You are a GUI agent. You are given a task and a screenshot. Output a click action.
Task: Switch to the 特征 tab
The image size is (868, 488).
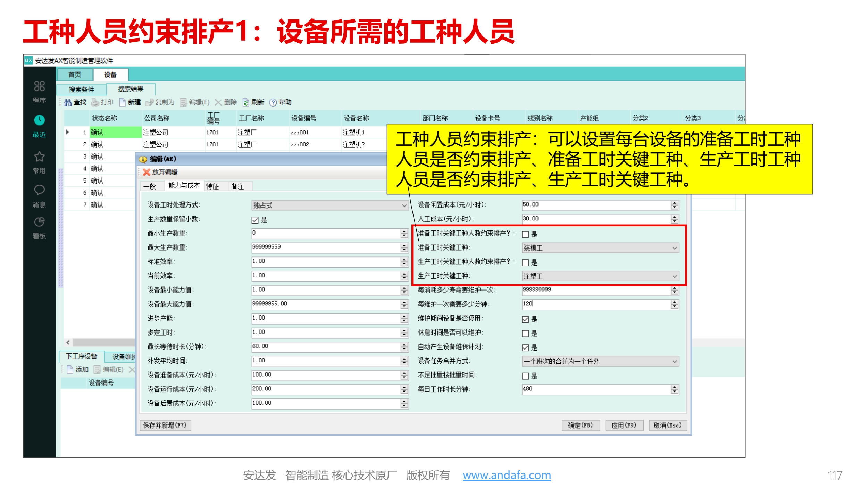point(212,186)
